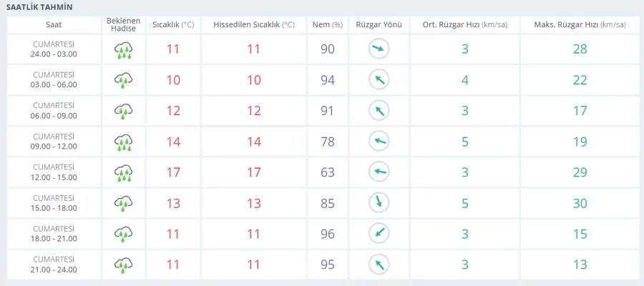Click the SAATLİK TAHMİN section title

[39, 6]
